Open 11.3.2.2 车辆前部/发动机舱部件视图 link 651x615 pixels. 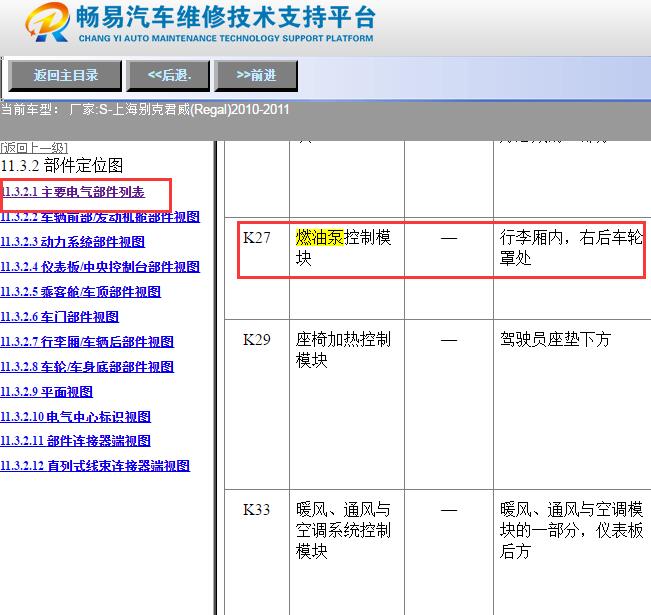[x=100, y=217]
